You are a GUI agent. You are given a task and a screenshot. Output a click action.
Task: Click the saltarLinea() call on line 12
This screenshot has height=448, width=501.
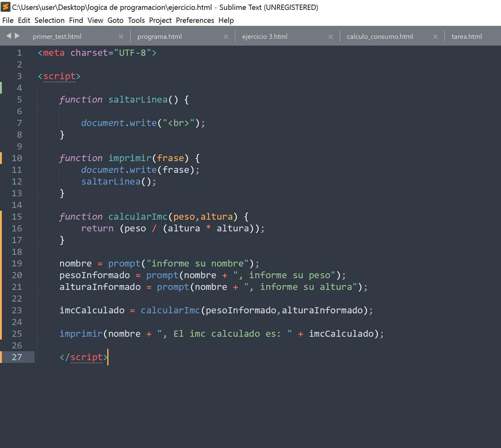click(119, 182)
